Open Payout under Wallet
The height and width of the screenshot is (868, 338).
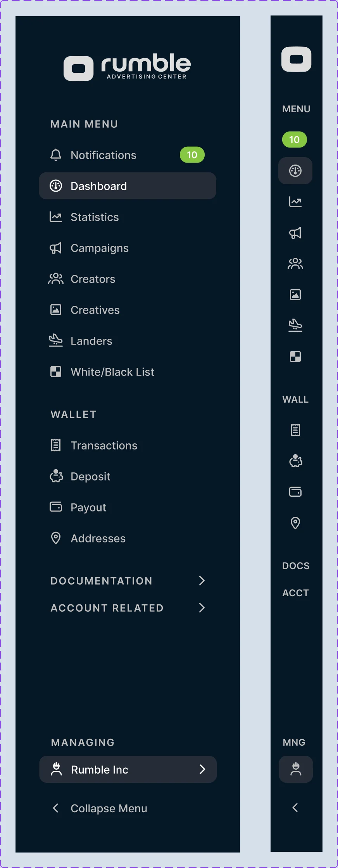pyautogui.click(x=128, y=507)
